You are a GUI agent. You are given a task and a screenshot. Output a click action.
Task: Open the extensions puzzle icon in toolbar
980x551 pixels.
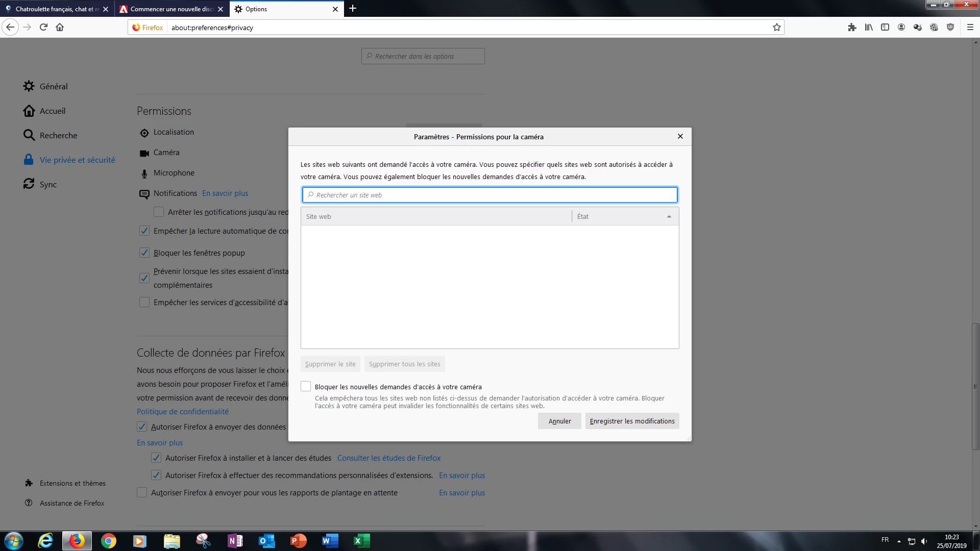(852, 28)
